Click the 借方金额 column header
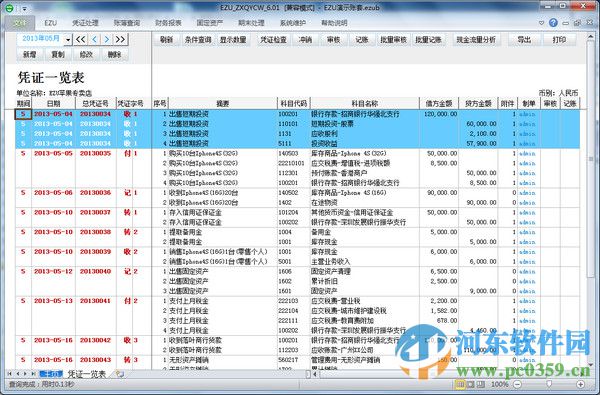The width and height of the screenshot is (600, 395). [x=439, y=103]
